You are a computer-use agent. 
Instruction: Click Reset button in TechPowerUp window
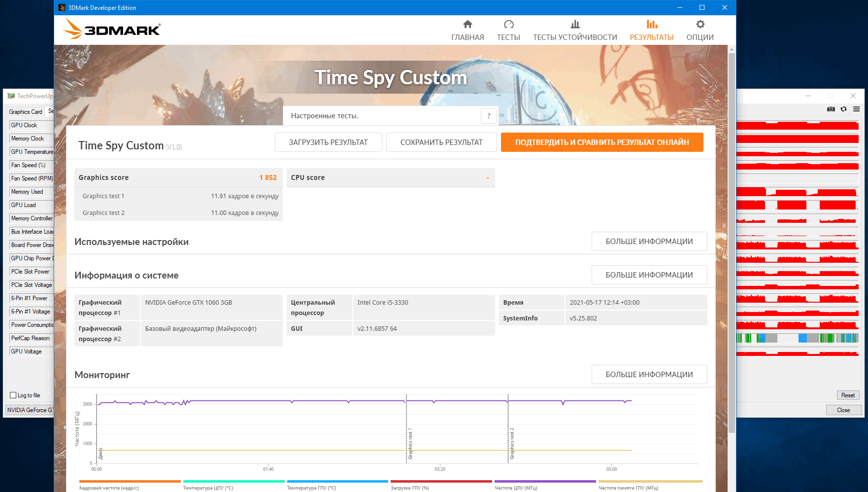coord(848,395)
